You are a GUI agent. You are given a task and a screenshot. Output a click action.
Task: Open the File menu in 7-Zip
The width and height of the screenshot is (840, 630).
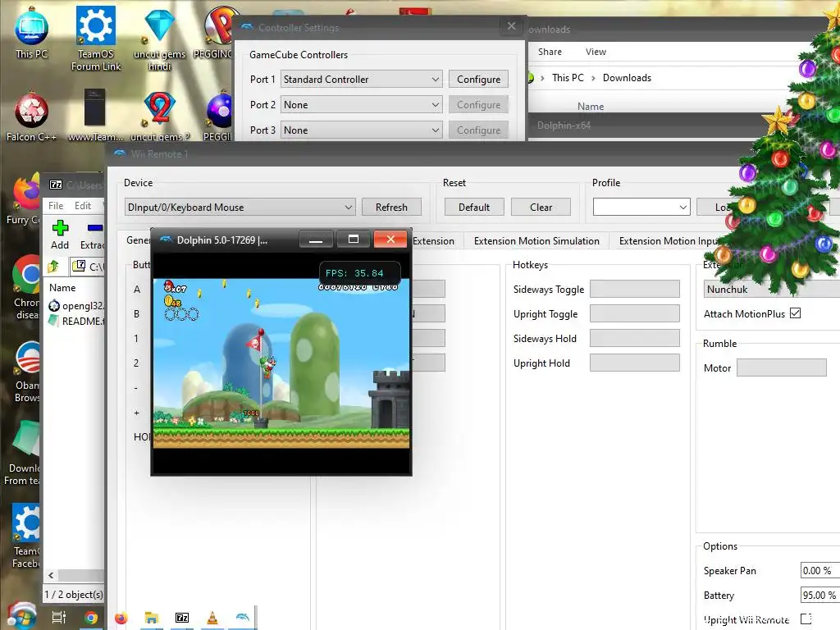click(x=56, y=206)
